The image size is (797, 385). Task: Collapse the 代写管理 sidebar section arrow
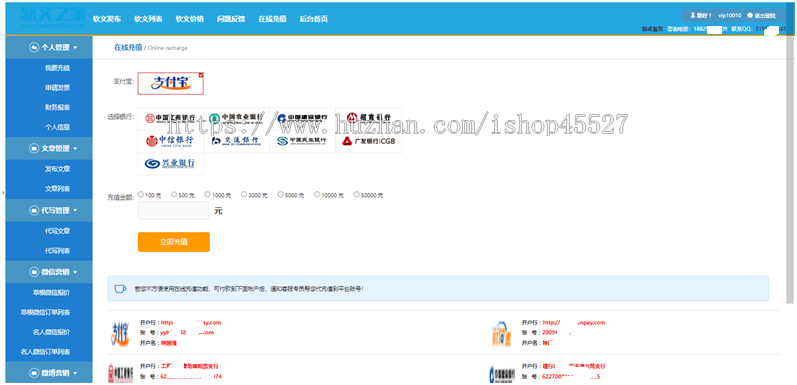point(76,210)
